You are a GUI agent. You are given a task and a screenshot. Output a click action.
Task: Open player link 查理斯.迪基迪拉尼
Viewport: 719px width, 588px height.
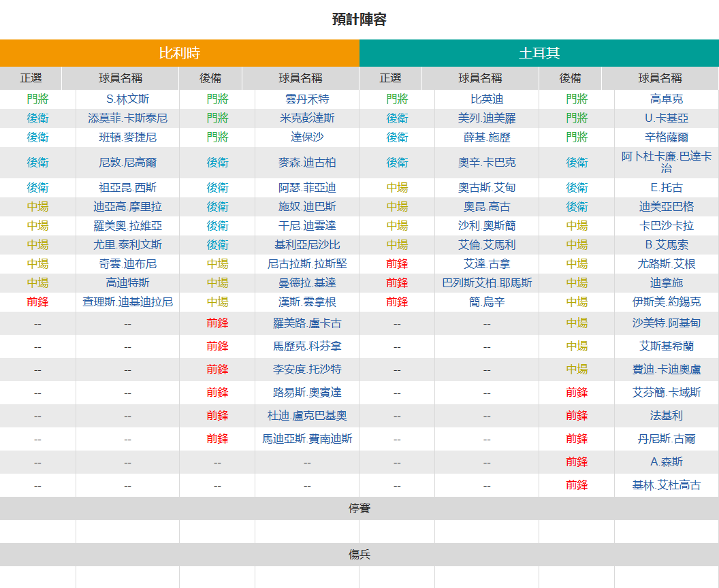pyautogui.click(x=127, y=302)
